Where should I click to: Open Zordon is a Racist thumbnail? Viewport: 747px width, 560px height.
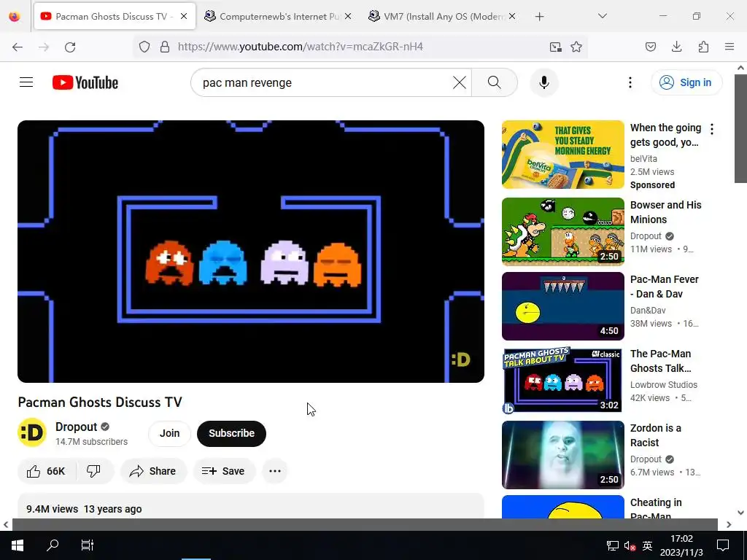pos(562,455)
